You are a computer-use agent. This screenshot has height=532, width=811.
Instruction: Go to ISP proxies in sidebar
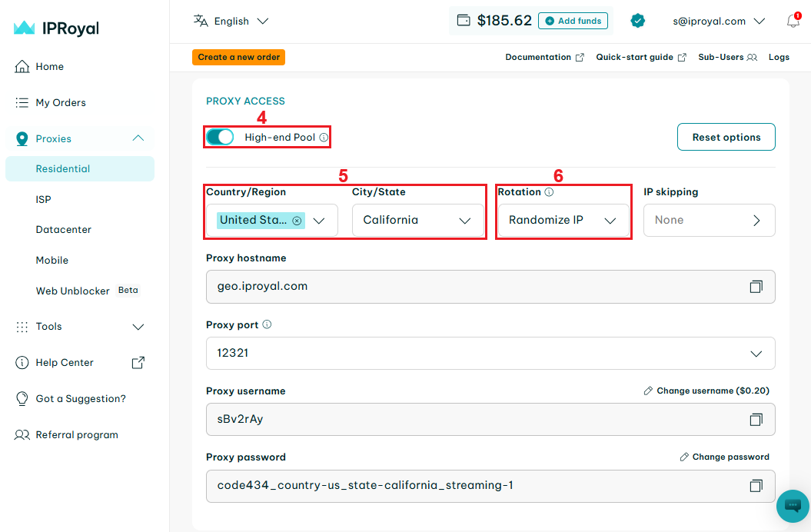(44, 199)
